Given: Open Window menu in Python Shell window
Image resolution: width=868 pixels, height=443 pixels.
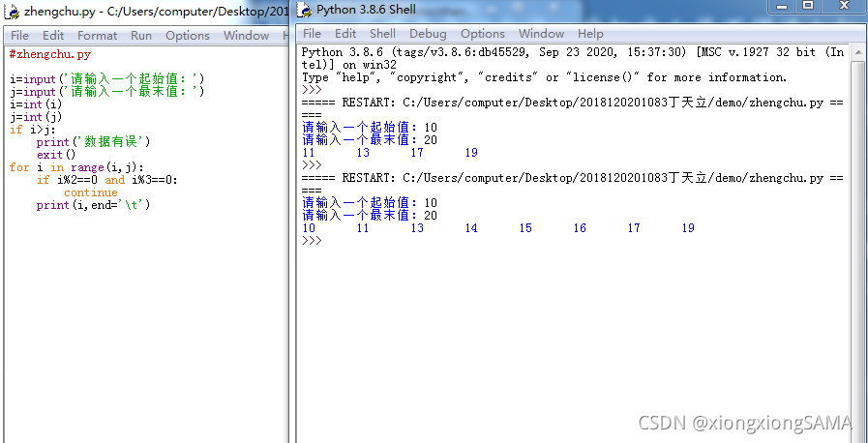Looking at the screenshot, I should pyautogui.click(x=541, y=34).
